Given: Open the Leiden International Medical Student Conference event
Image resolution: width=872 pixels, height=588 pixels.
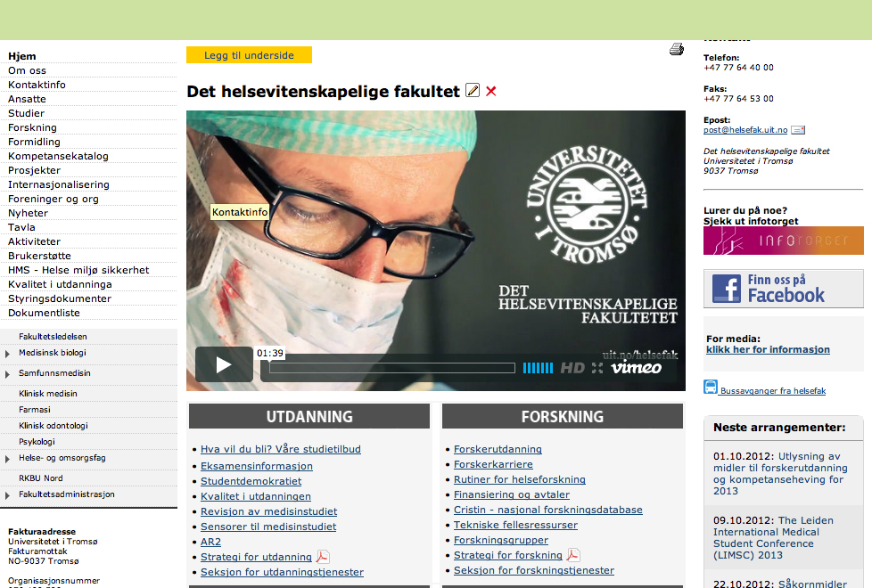Looking at the screenshot, I should click(x=774, y=538).
